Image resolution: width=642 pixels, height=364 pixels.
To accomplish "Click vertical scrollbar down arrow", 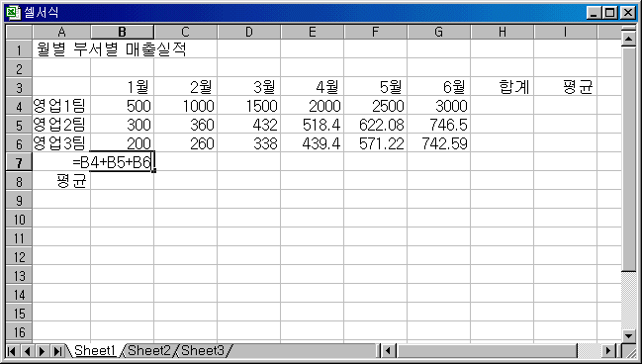I will (x=628, y=336).
